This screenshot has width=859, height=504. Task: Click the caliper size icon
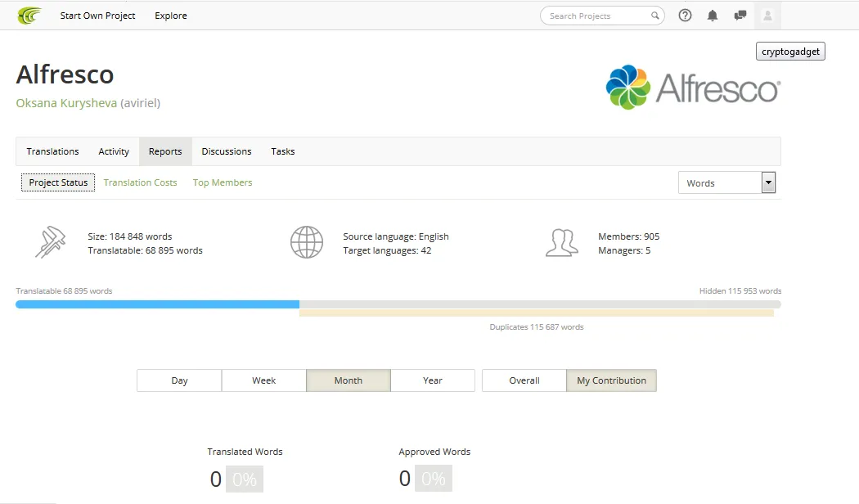(x=51, y=241)
